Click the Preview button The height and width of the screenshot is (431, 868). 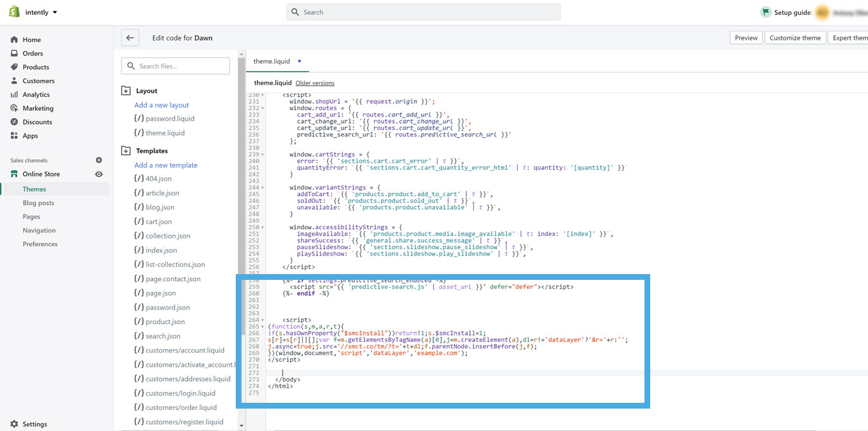pyautogui.click(x=746, y=38)
